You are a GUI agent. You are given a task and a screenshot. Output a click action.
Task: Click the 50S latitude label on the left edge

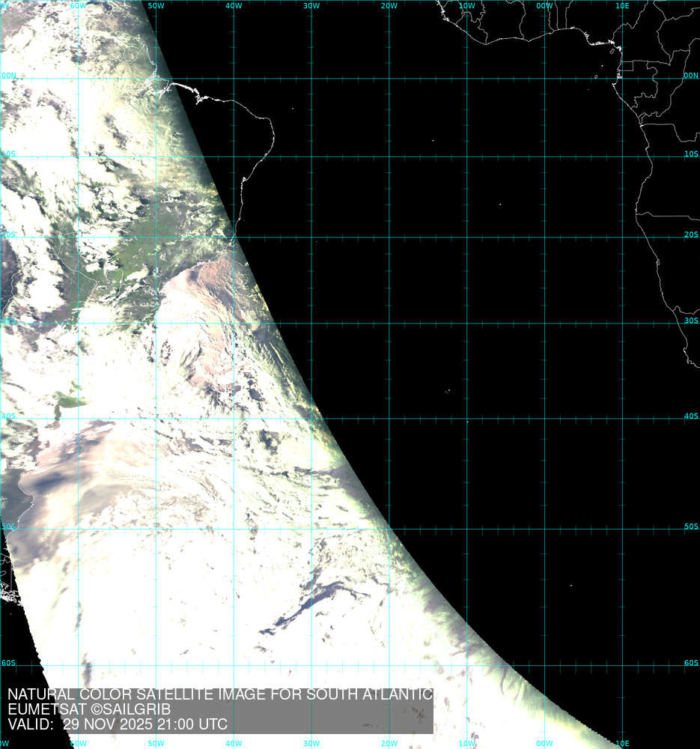8,527
